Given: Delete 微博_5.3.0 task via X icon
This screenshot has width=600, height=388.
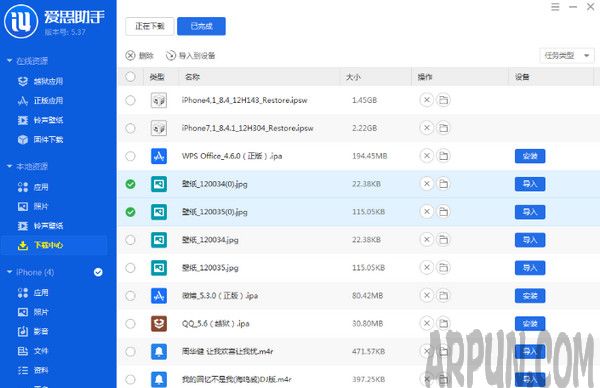Looking at the screenshot, I should (x=427, y=295).
